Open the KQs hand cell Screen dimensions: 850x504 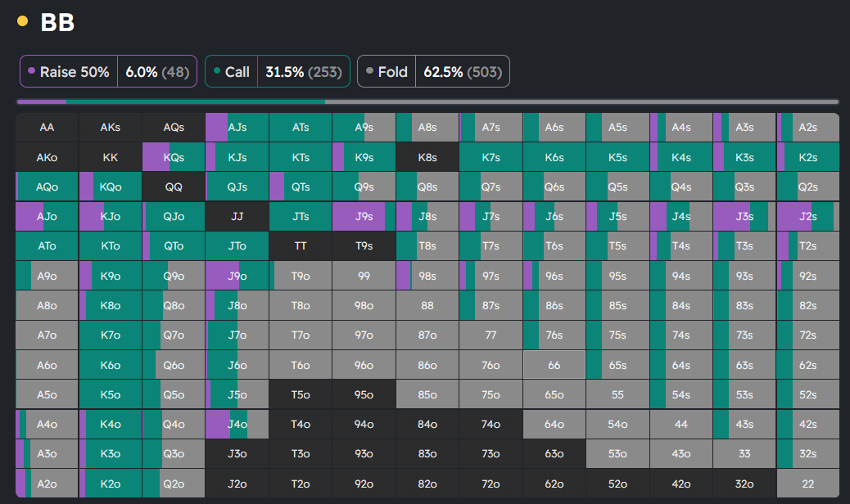click(174, 157)
